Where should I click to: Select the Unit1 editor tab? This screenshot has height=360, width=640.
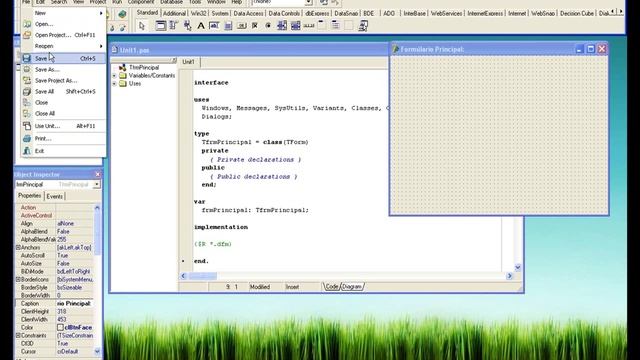[188, 62]
